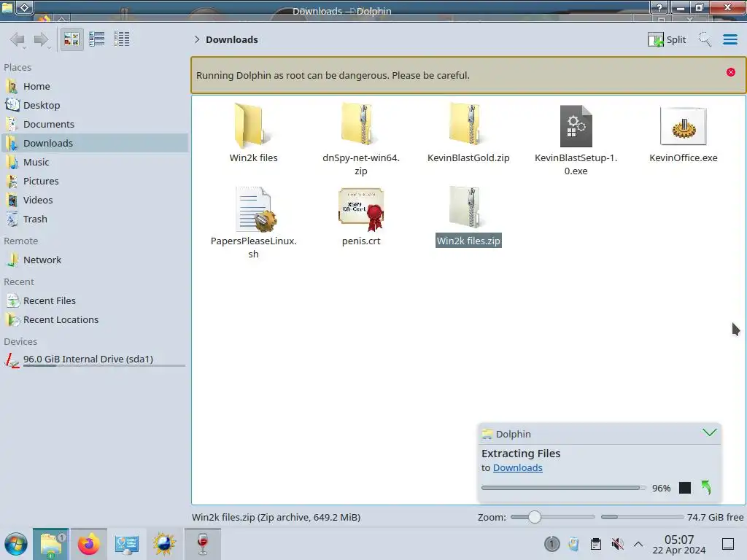Click the Win2k files.zip file name
Viewport: 747px width, 560px height.
[x=469, y=241]
